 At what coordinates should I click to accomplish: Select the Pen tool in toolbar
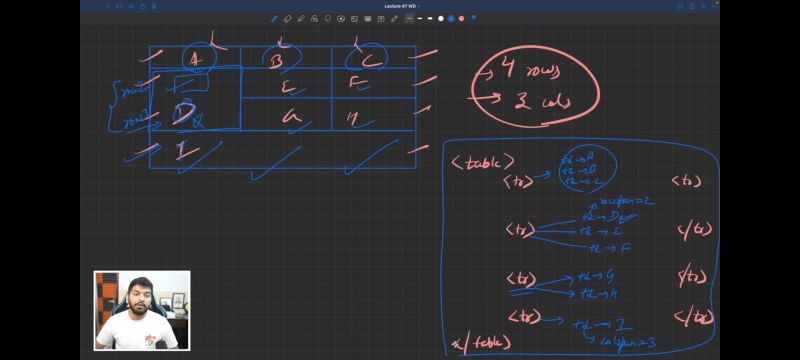[x=274, y=19]
